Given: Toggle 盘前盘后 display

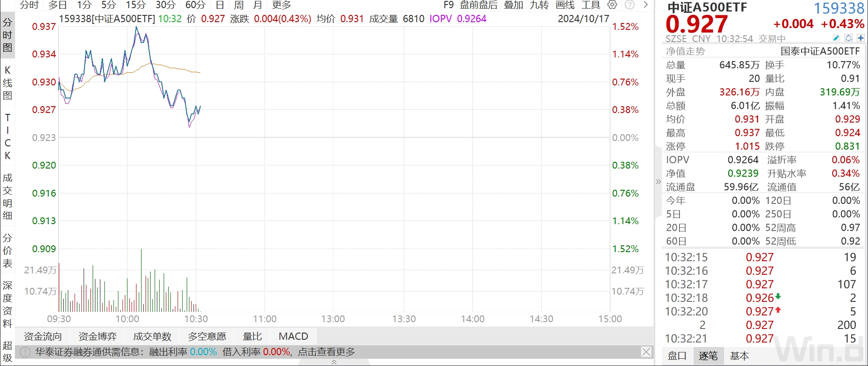Looking at the screenshot, I should [x=479, y=5].
